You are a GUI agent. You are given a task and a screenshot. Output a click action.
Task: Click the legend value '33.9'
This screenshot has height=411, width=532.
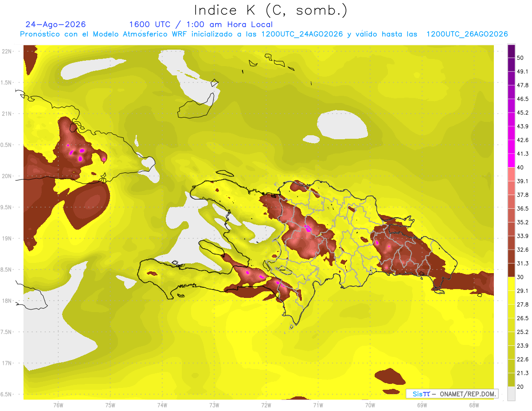522,236
